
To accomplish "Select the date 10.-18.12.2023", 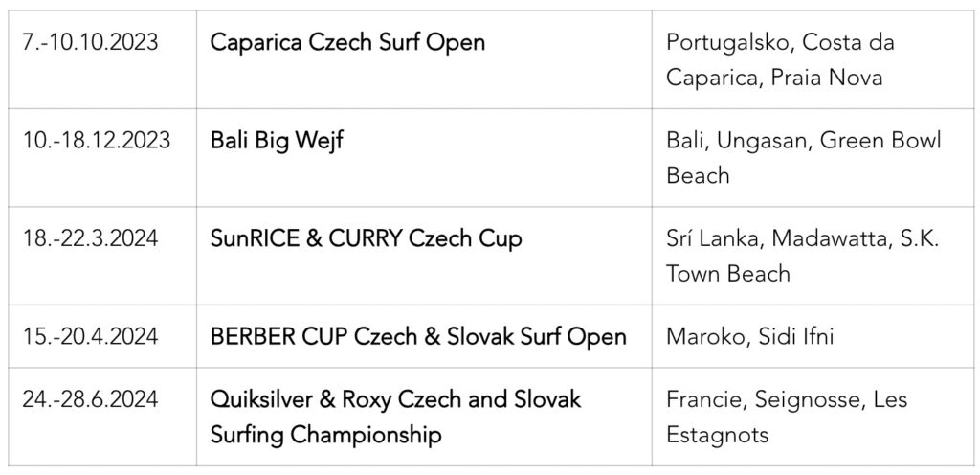I will point(97,140).
